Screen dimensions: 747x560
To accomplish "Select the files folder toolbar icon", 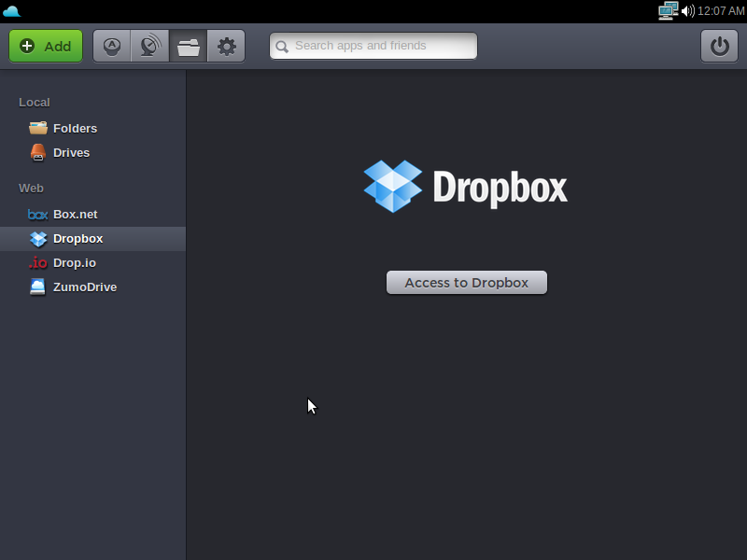I will (x=189, y=46).
